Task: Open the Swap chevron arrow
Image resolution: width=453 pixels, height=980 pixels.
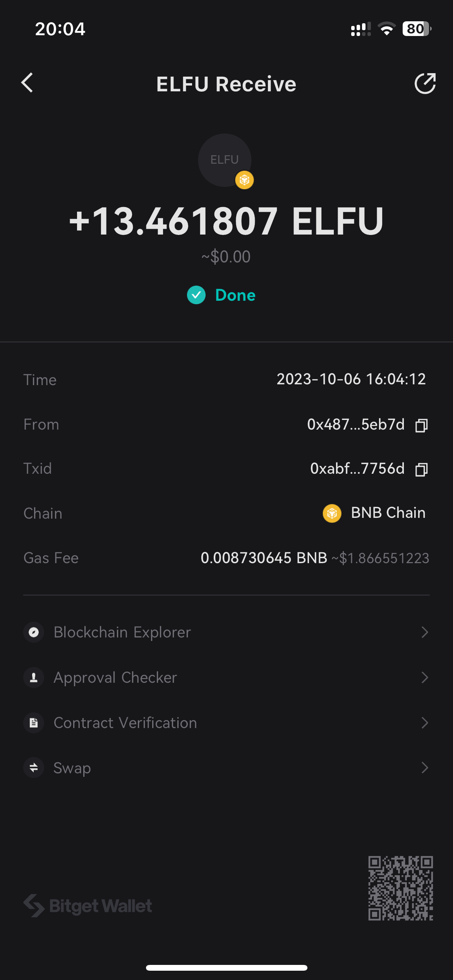Action: pos(425,768)
